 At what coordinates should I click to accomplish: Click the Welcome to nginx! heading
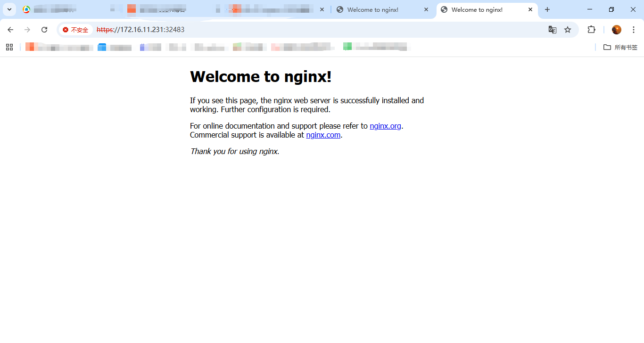click(x=261, y=76)
